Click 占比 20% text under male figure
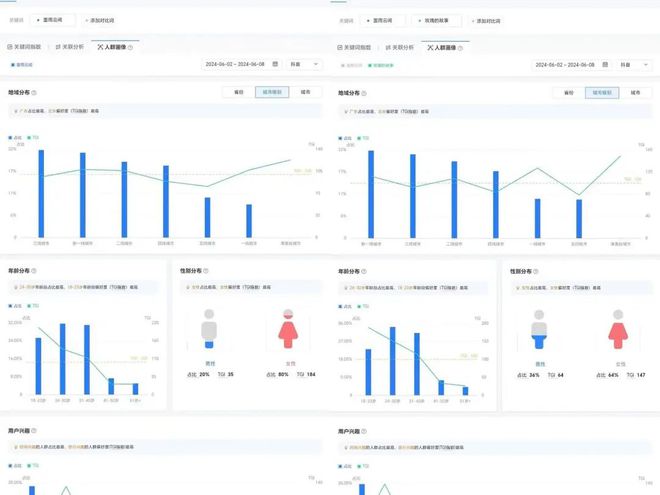The width and height of the screenshot is (660, 495). tap(198, 374)
